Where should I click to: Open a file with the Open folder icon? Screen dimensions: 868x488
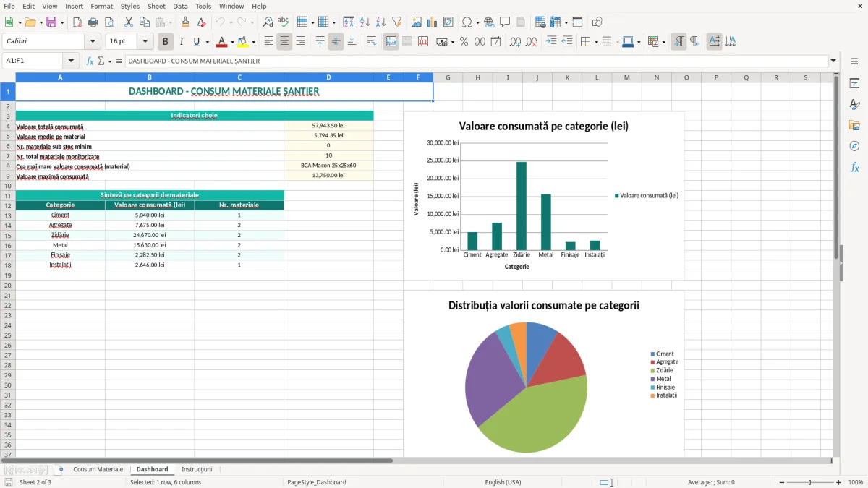click(29, 22)
